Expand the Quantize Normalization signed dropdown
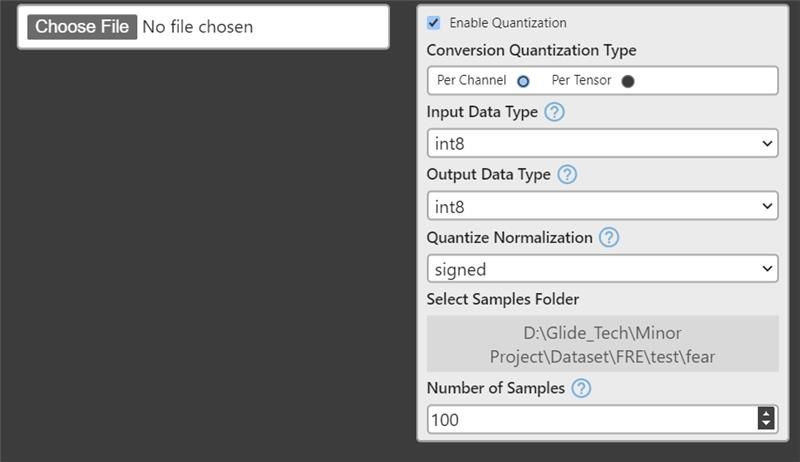The width and height of the screenshot is (800, 462). point(601,269)
